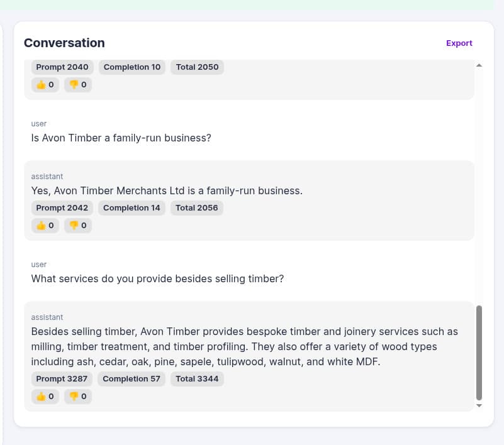
Task: Click the scrollbar up arrow
Action: (479, 65)
